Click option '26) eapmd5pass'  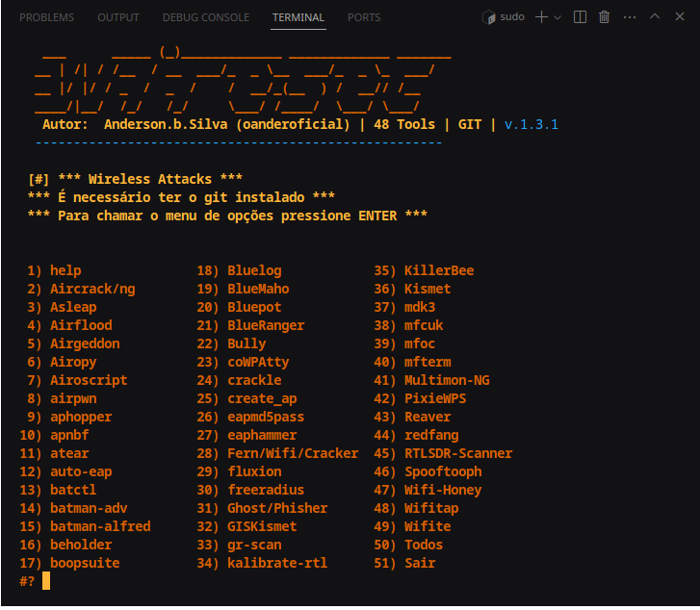tap(250, 417)
